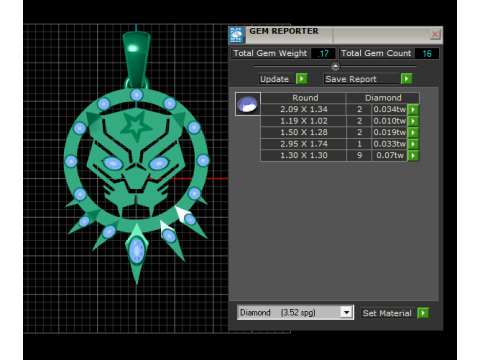The height and width of the screenshot is (360, 480).
Task: Select the top center gem on the ring
Action: [137, 95]
